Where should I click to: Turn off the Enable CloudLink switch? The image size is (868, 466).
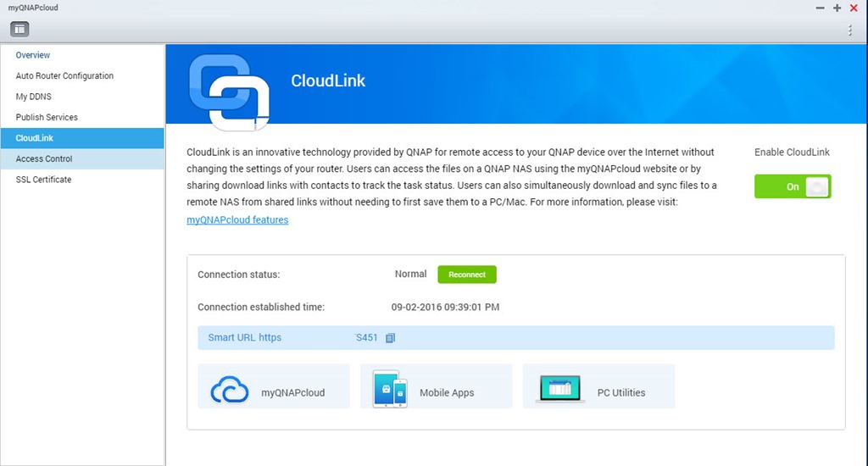pyautogui.click(x=793, y=186)
